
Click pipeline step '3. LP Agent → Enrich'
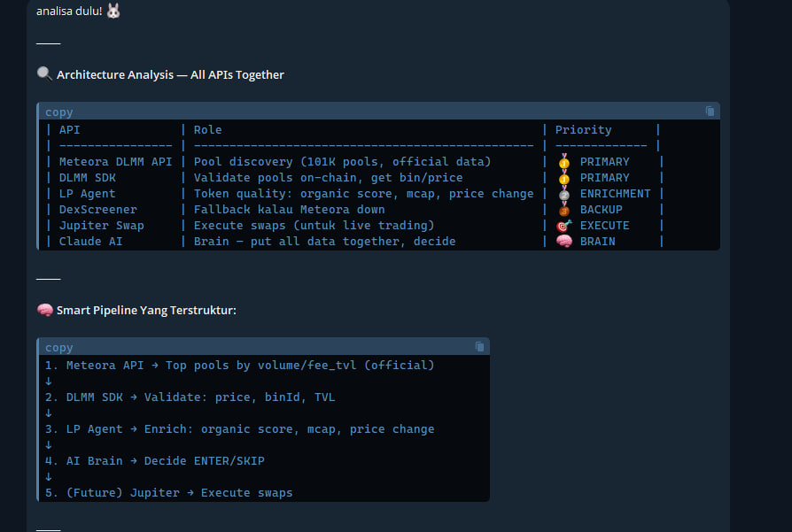(239, 429)
